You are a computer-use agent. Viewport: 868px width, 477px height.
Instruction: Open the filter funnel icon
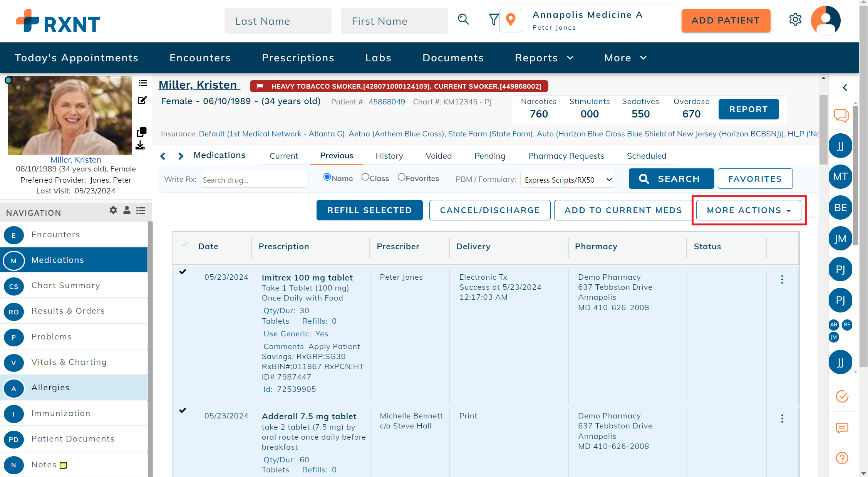pos(494,19)
